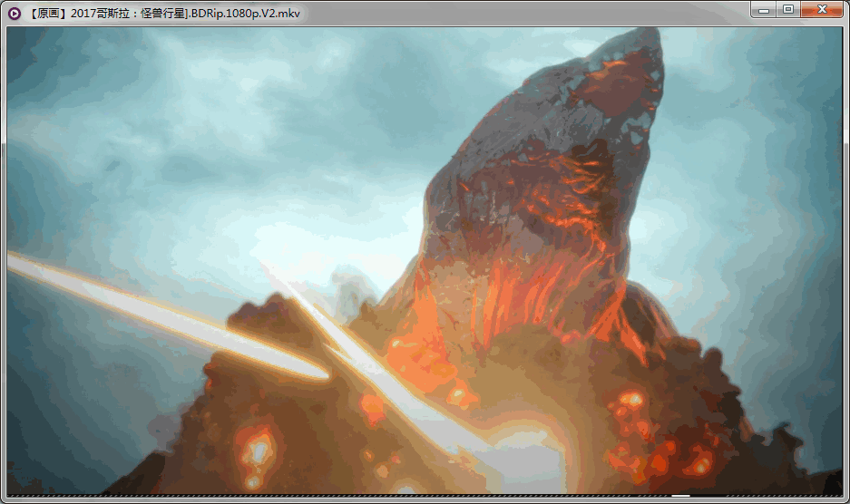The image size is (850, 504).
Task: Close the video player window
Action: 822,10
